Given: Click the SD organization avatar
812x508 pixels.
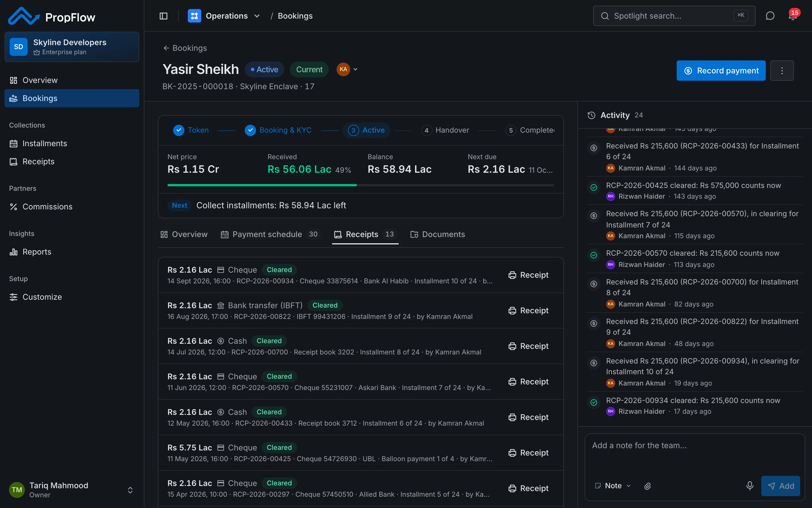Looking at the screenshot, I should 18,47.
